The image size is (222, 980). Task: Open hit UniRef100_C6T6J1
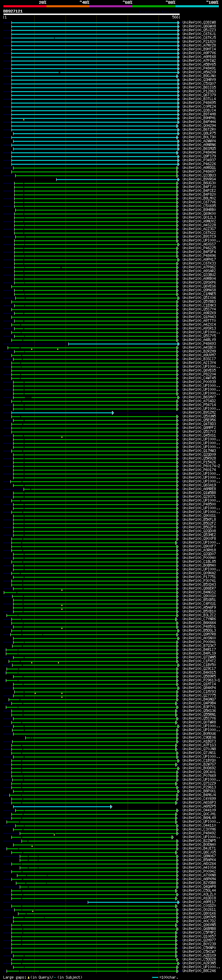[199, 34]
